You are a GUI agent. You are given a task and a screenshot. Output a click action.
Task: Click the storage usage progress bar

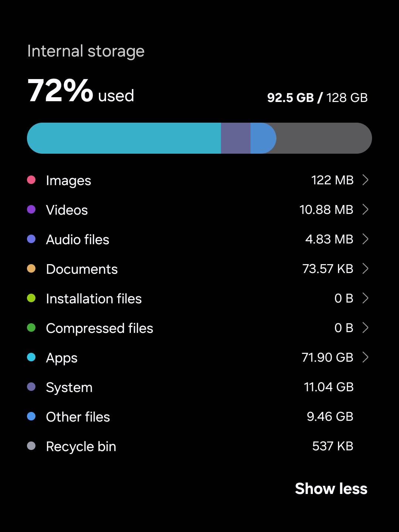pos(199,138)
